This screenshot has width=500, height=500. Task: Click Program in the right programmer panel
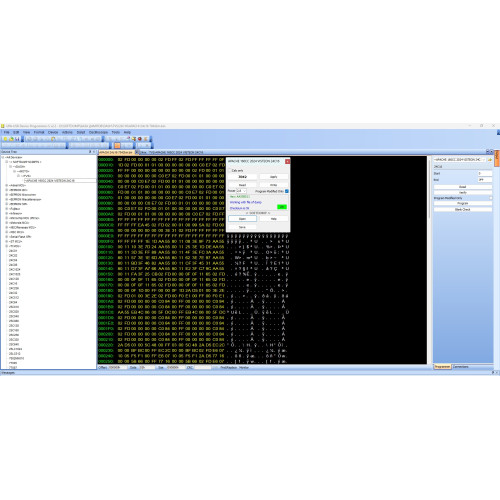point(463,203)
